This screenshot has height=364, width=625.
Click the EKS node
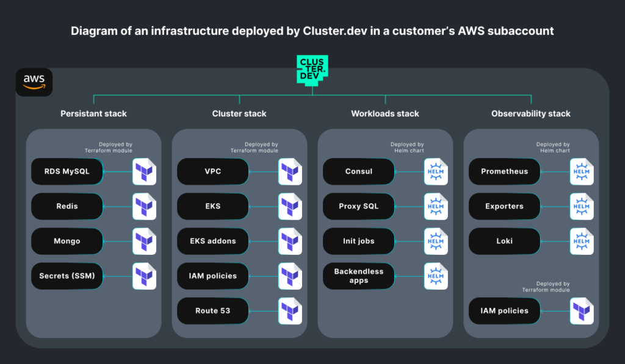click(x=212, y=207)
